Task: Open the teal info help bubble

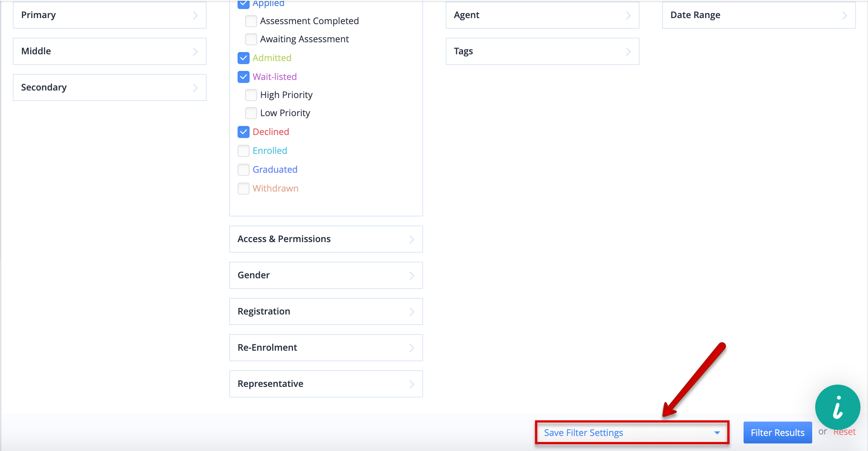Action: (x=837, y=407)
